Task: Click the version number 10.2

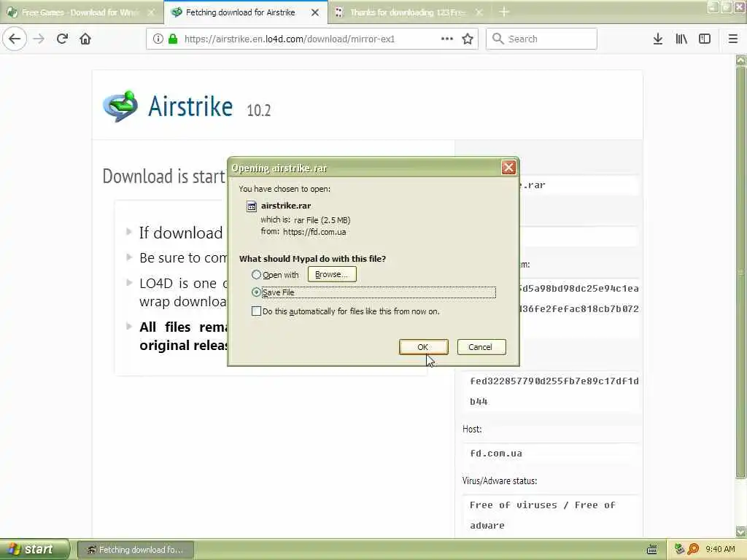Action: pyautogui.click(x=259, y=110)
